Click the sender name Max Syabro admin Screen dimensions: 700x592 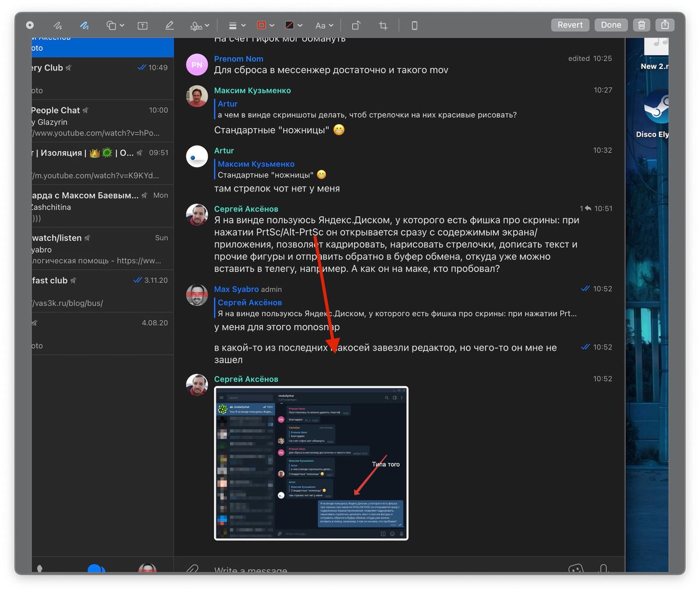click(248, 289)
